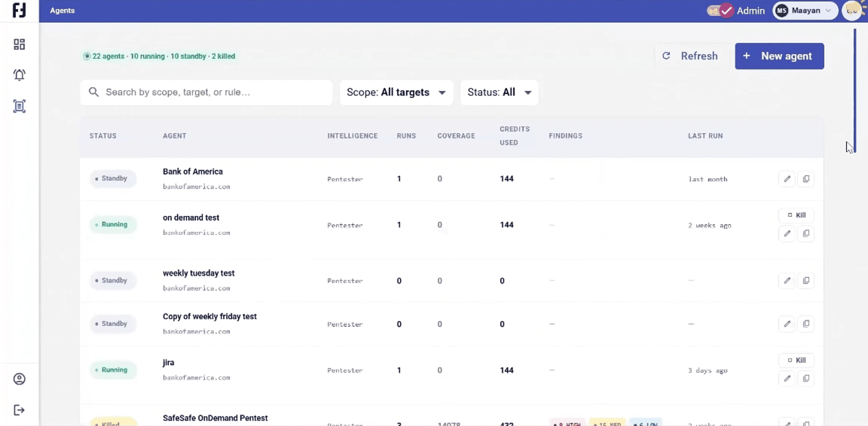This screenshot has width=868, height=426.
Task: Click the INTELLIGENCE column header
Action: [x=353, y=136]
